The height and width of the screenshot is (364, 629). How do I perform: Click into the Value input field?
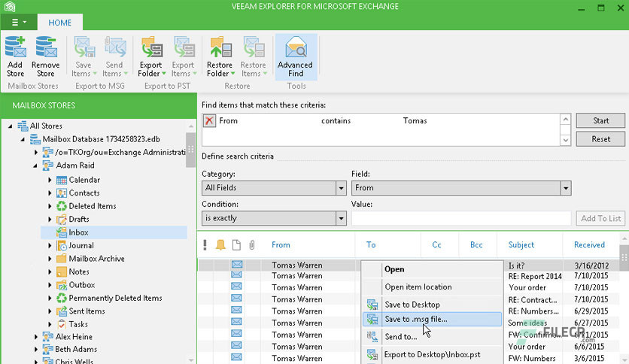[461, 219]
